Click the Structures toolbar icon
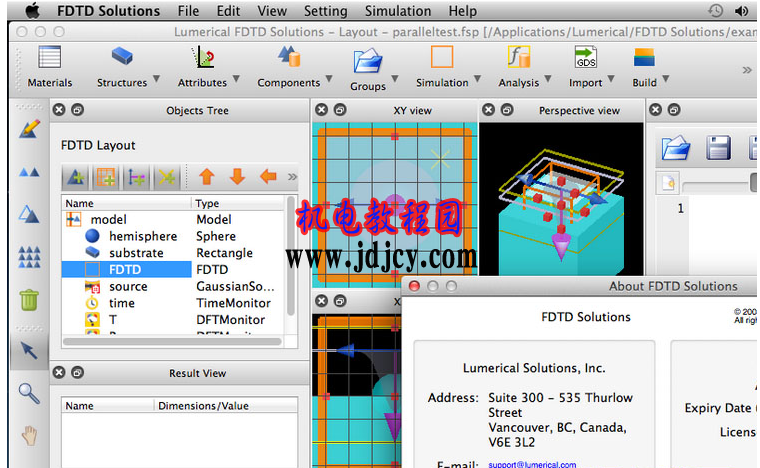This screenshot has height=468, width=760. tap(122, 56)
